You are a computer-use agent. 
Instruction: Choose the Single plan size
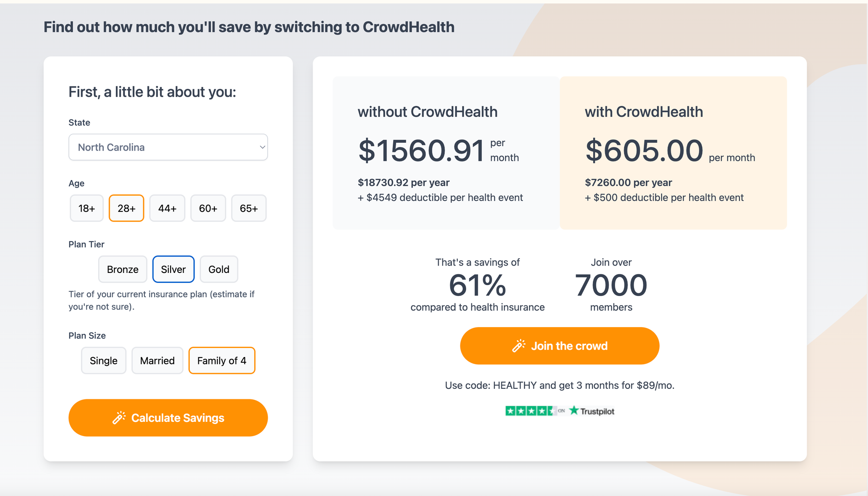tap(103, 360)
